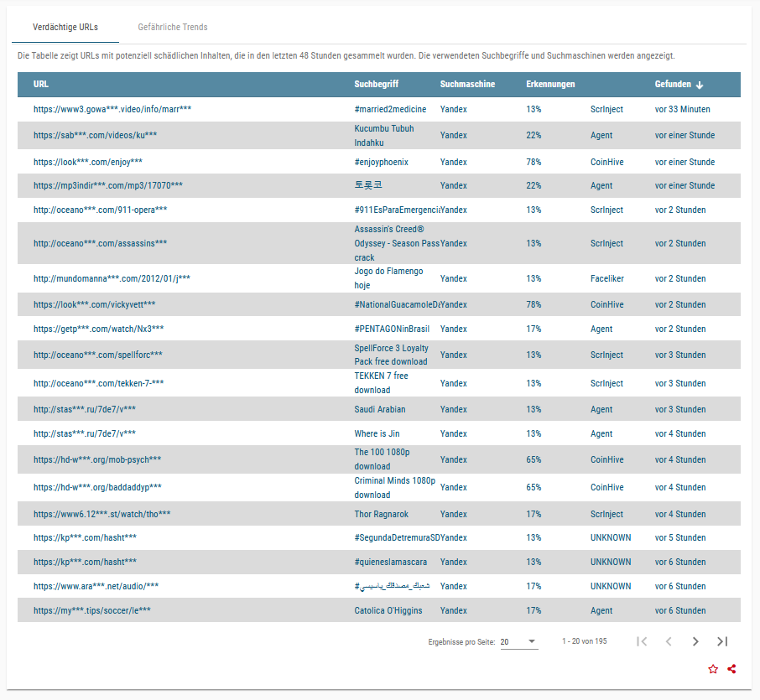
Task: Select the mundomanna***.com URL row
Action: click(112, 278)
